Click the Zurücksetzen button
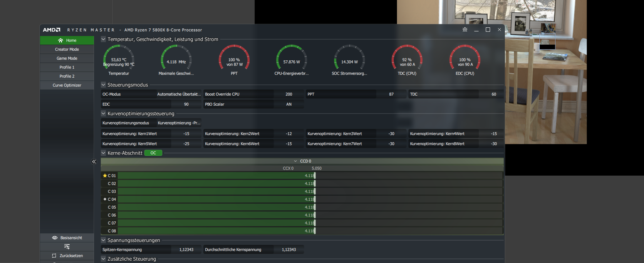The height and width of the screenshot is (263, 644). [67, 256]
